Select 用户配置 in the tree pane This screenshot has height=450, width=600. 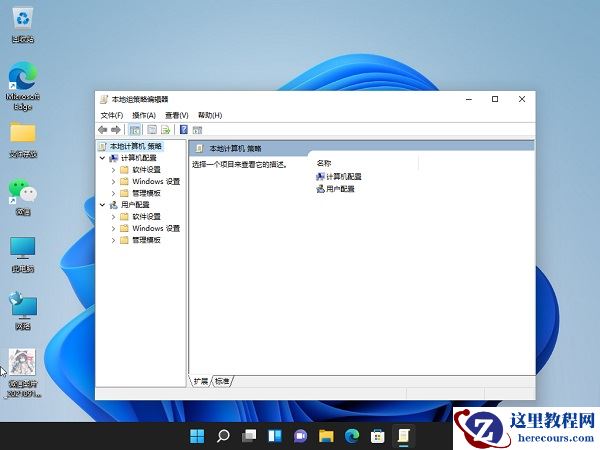click(x=135, y=205)
